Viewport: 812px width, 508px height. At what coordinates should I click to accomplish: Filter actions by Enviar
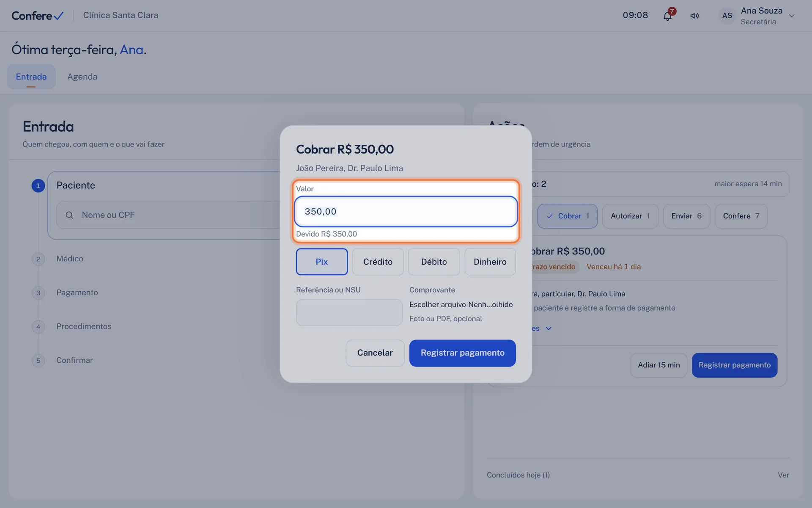point(686,216)
